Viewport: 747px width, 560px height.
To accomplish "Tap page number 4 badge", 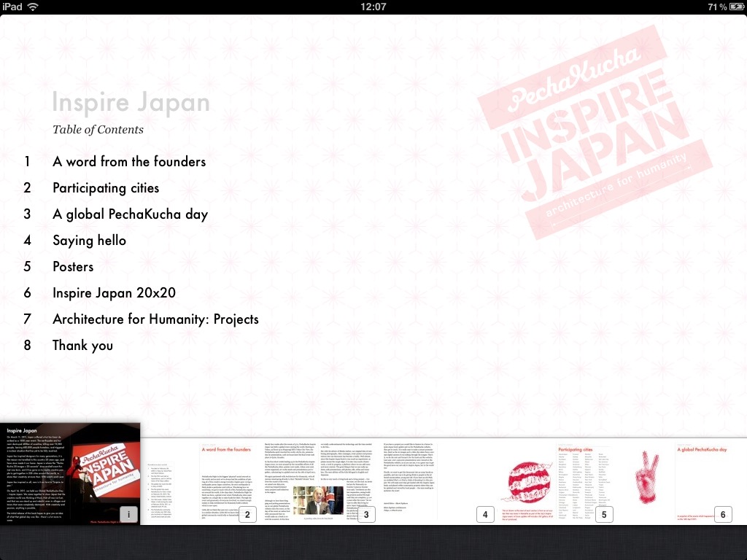I will pyautogui.click(x=484, y=515).
